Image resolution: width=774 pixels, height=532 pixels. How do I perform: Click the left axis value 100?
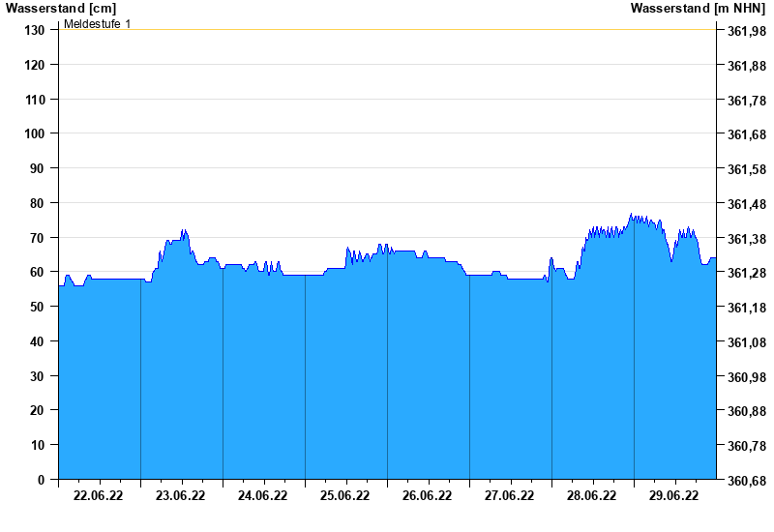pos(35,133)
